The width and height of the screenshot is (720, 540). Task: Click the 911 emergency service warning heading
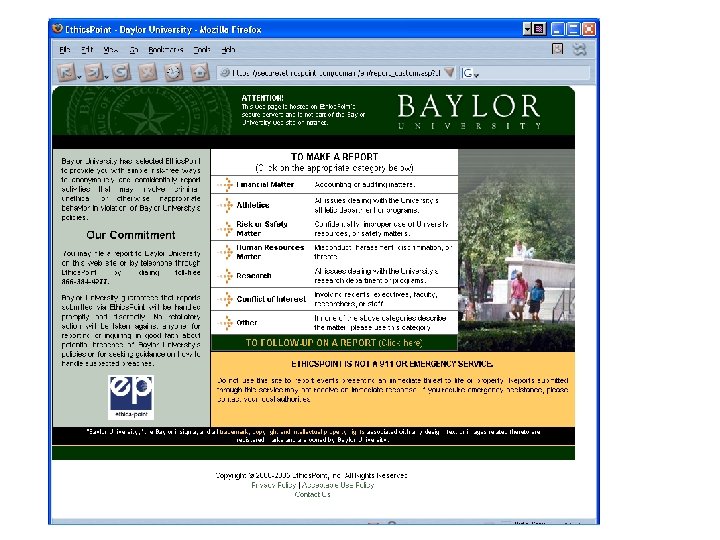pos(392,364)
